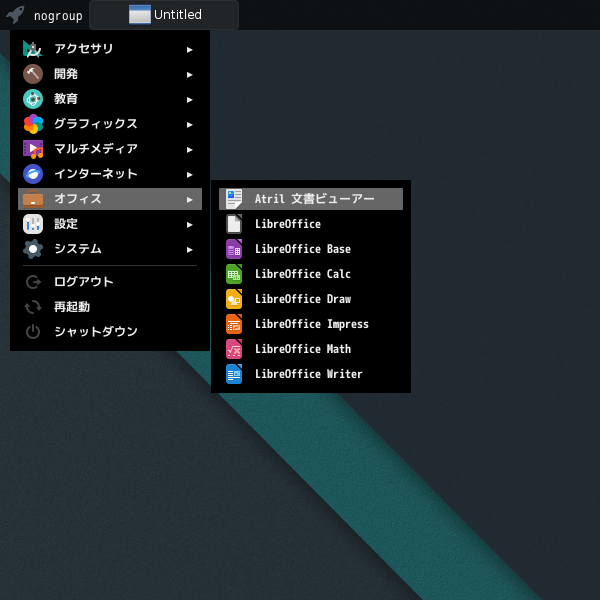Click the LibreOffice Draw text label
The image size is (600, 600).
point(303,299)
